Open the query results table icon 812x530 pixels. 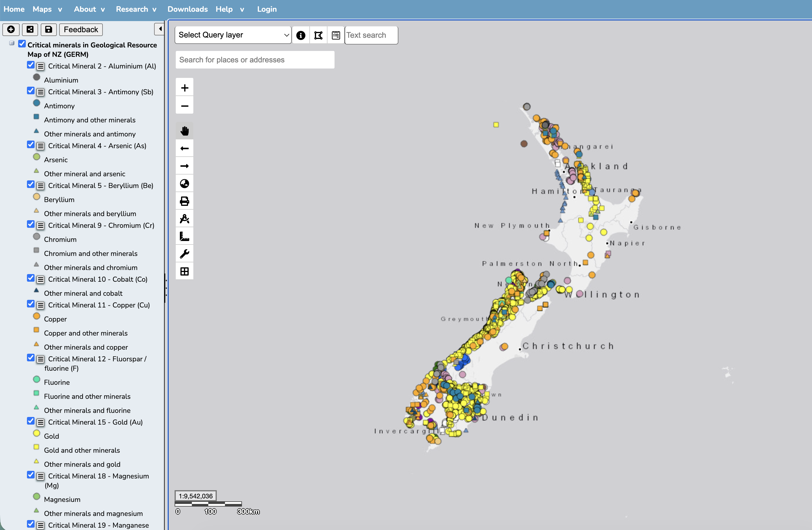point(336,35)
